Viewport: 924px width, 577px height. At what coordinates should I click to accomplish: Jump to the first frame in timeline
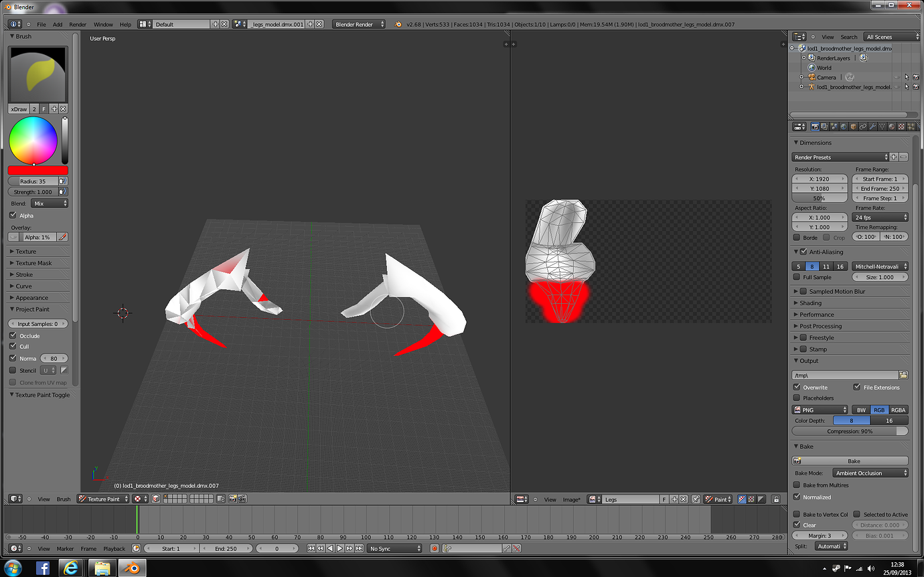[311, 548]
